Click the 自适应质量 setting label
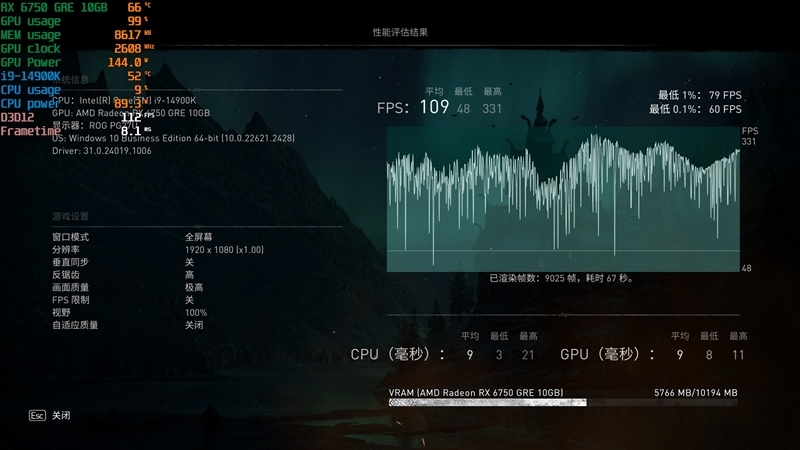The width and height of the screenshot is (800, 450). (75, 326)
